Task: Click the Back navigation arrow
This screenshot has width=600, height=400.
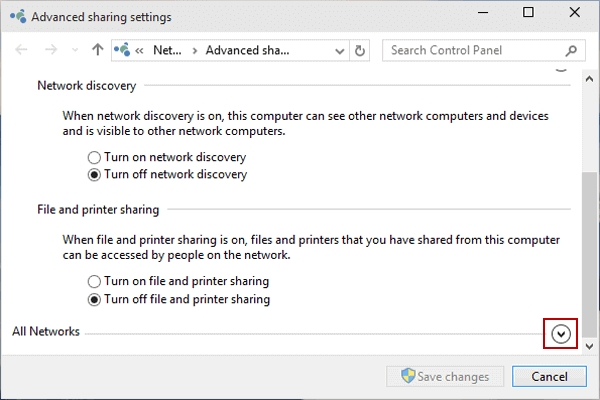Action: pyautogui.click(x=22, y=49)
